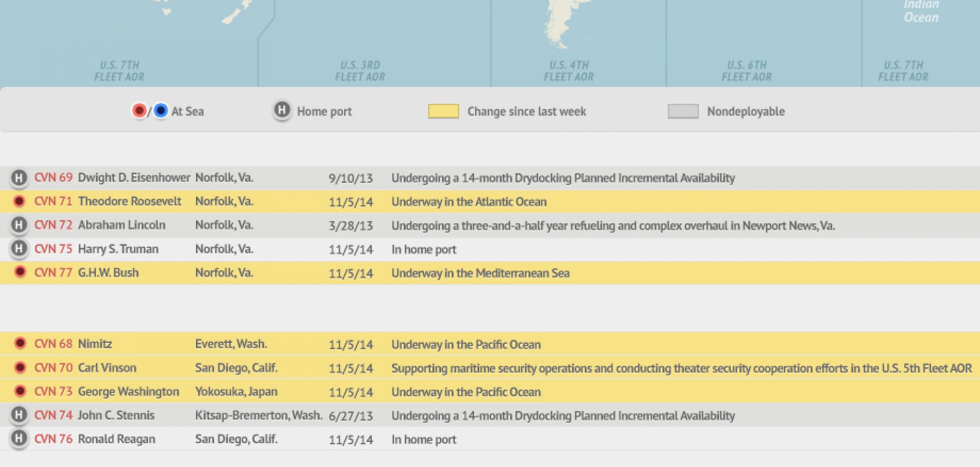Click the at-sea red dot for CVN 71
Screen dimensions: 980x467
19,201
